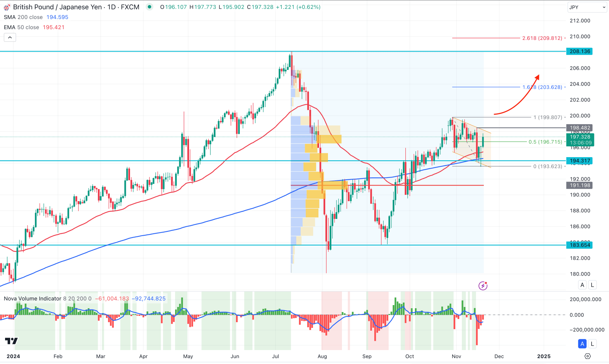Click the close value C197.328
This screenshot has height=364, width=609.
[x=260, y=7]
